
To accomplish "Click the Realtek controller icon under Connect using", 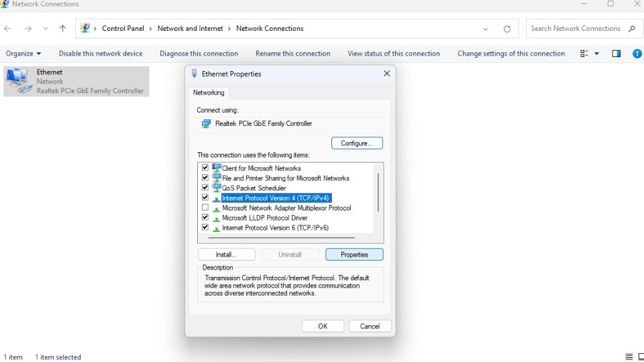I will tap(206, 123).
